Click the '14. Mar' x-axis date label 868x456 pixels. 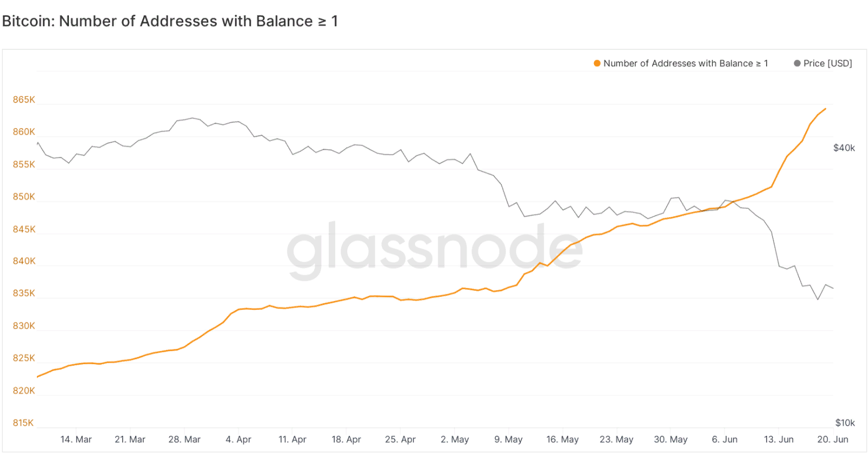[76, 439]
